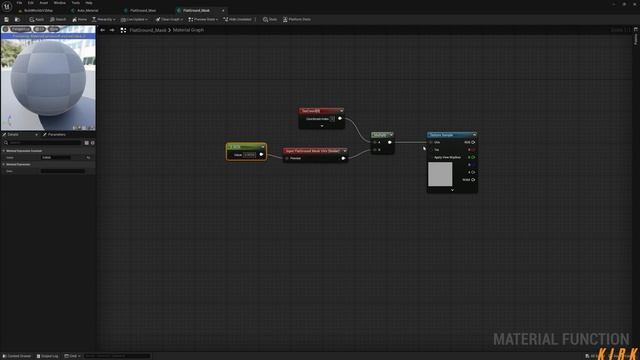640x360 pixels.
Task: Open the Clean Graph dropdown
Action: (x=169, y=20)
